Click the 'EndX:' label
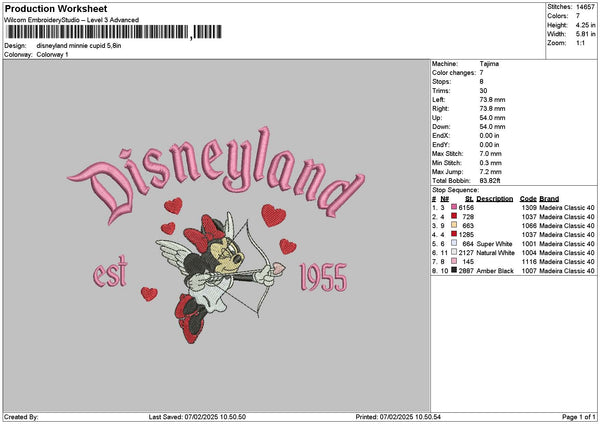The width and height of the screenshot is (600, 424). (x=441, y=136)
